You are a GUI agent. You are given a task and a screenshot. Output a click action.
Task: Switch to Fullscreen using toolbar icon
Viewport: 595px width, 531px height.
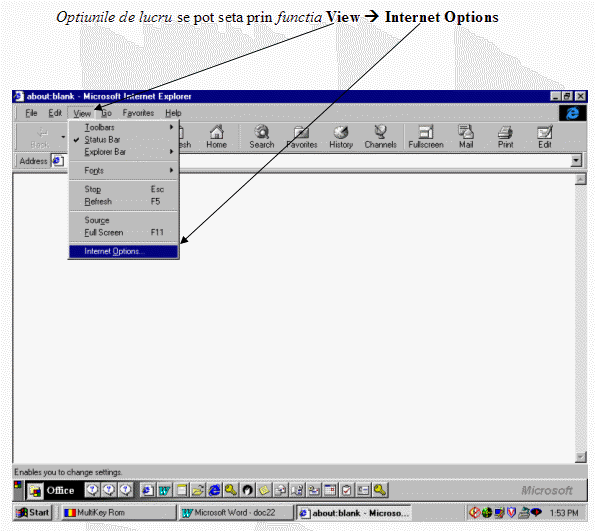click(x=426, y=137)
